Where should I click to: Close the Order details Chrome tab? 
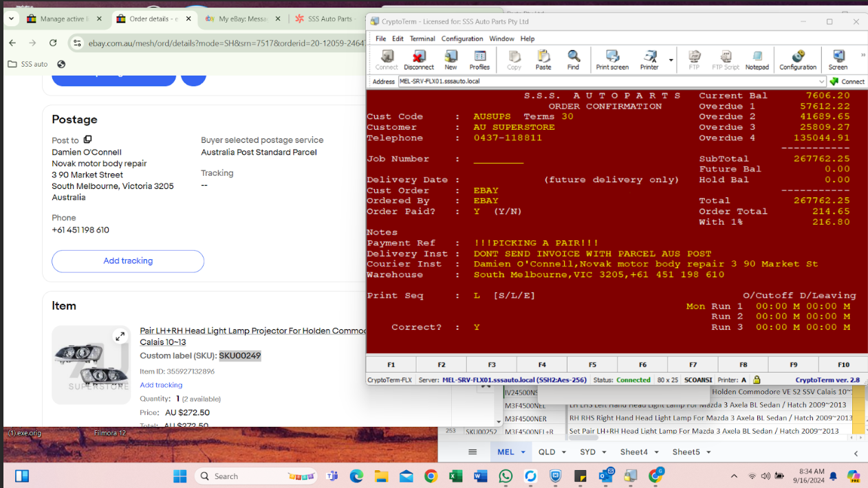click(x=188, y=19)
